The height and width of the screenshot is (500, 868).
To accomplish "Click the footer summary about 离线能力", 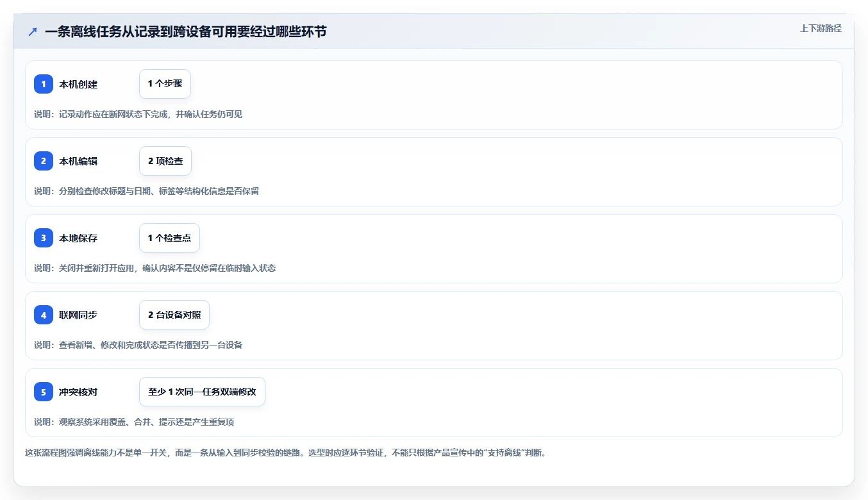I will click(285, 453).
